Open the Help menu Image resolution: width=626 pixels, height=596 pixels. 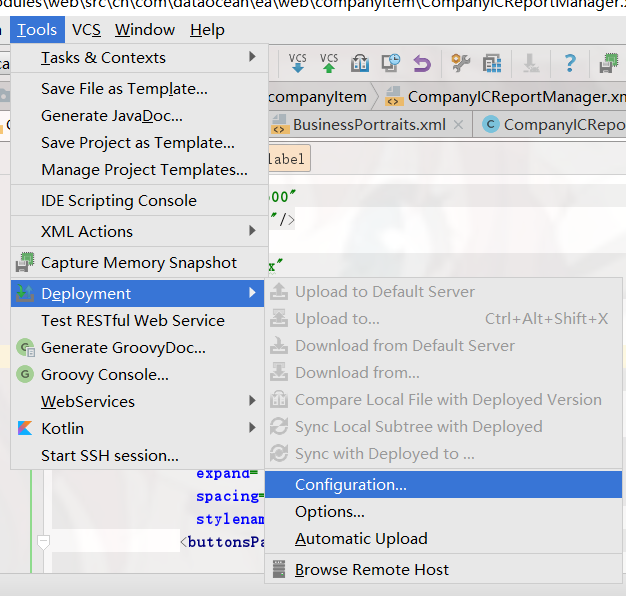coord(207,30)
